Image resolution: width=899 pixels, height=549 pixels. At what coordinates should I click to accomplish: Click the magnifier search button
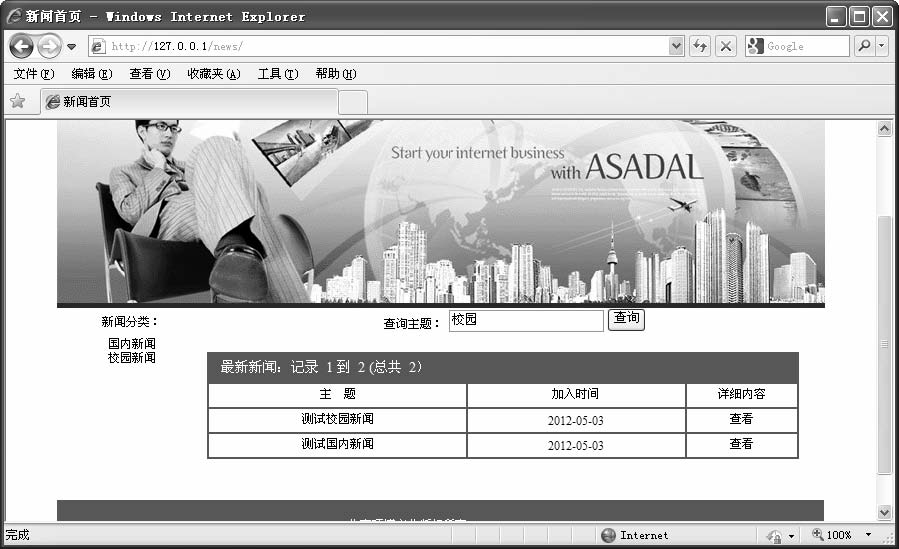click(x=864, y=46)
